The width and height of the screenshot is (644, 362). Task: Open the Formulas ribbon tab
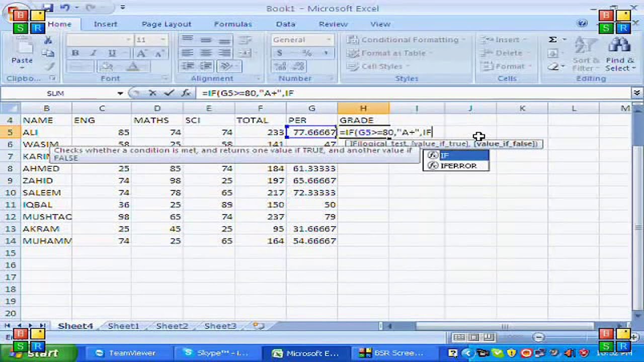(x=233, y=24)
